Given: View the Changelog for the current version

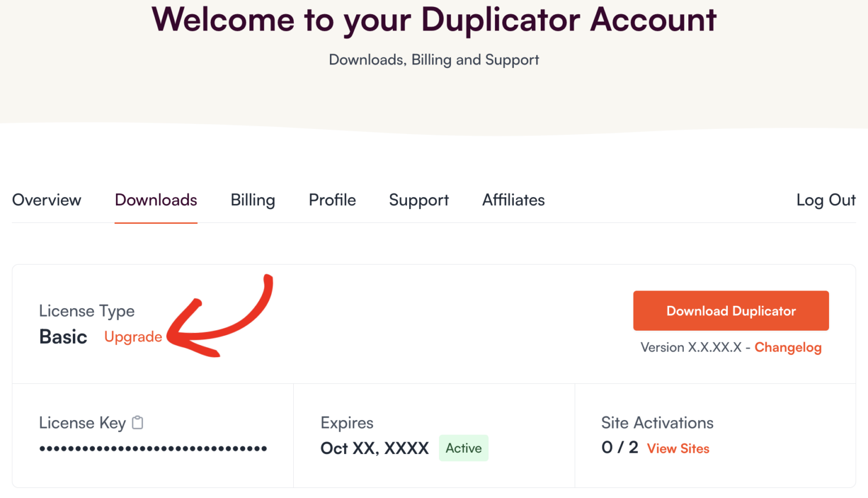Looking at the screenshot, I should [788, 347].
